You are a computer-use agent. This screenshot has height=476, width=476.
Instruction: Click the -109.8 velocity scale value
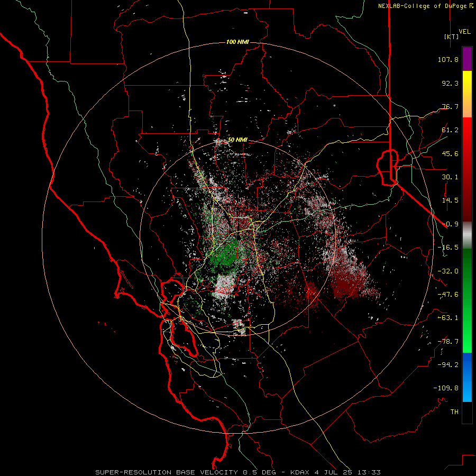446,388
